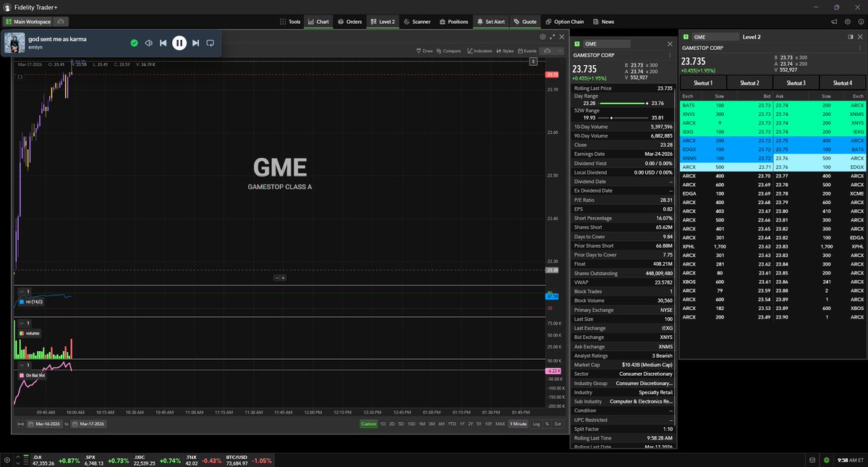This screenshot has width=868, height=467.
Task: Skip to the previous track
Action: [x=163, y=43]
